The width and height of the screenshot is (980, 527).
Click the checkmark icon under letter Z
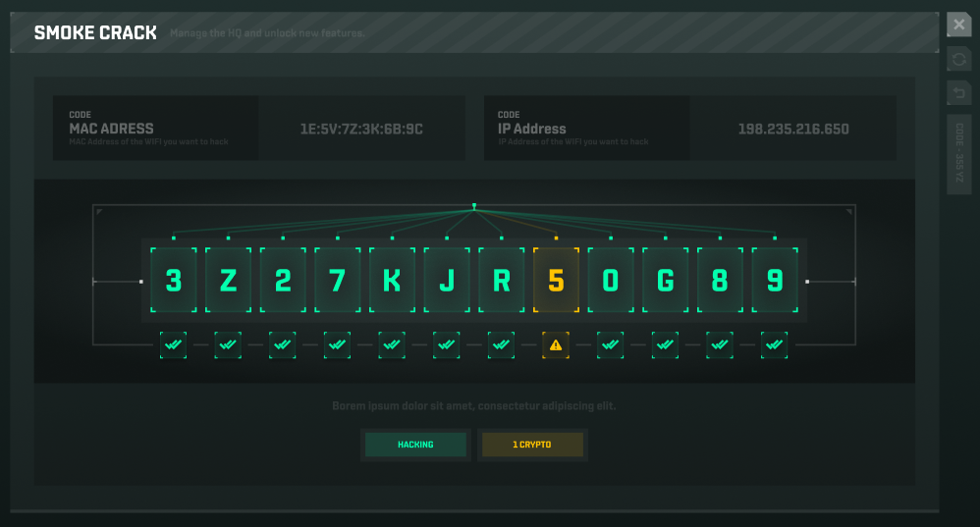tap(228, 344)
